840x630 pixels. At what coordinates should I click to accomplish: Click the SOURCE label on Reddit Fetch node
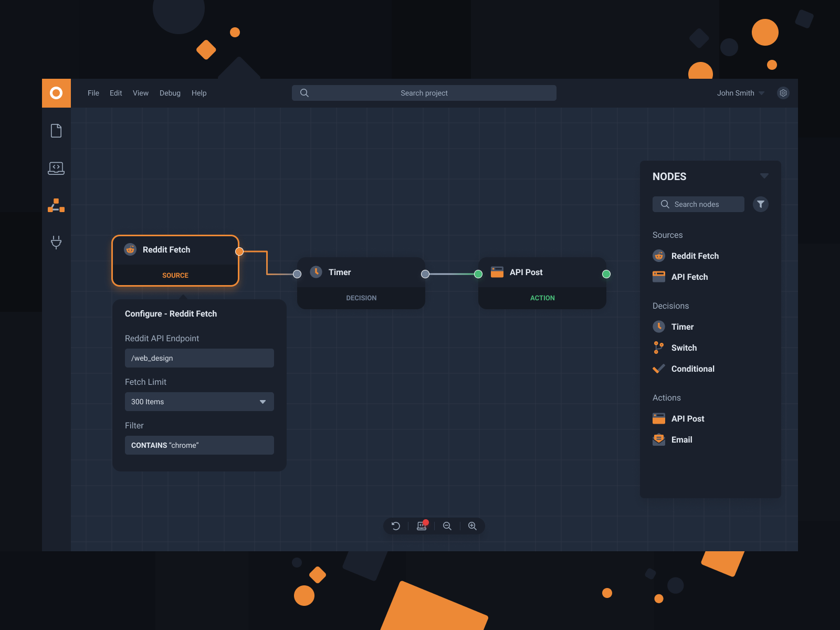[x=175, y=275]
